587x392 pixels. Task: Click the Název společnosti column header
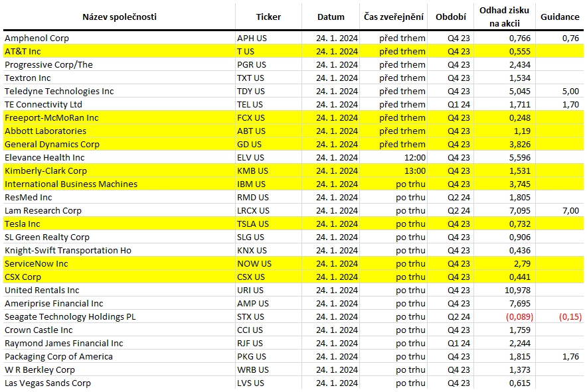pos(120,17)
